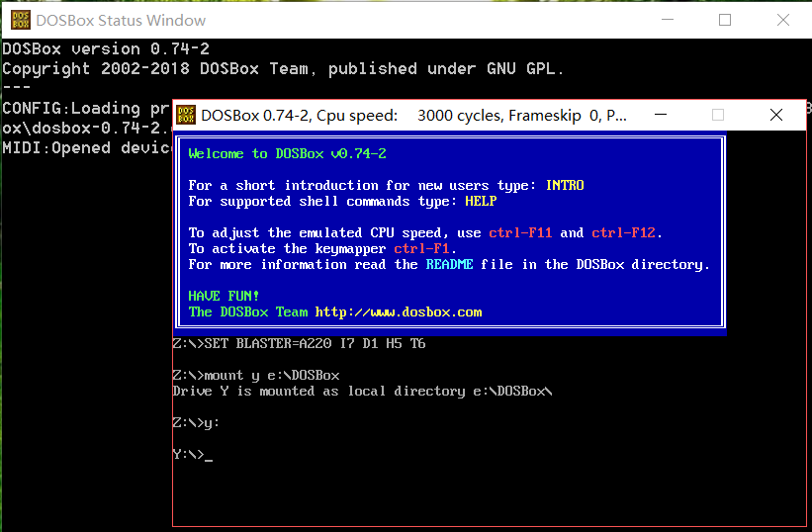Image resolution: width=812 pixels, height=532 pixels.
Task: Click the cyan README word
Action: coord(449,264)
